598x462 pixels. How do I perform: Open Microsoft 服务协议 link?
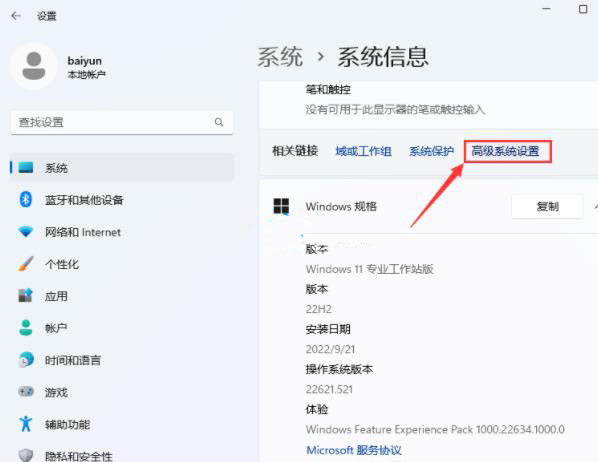[x=354, y=450]
